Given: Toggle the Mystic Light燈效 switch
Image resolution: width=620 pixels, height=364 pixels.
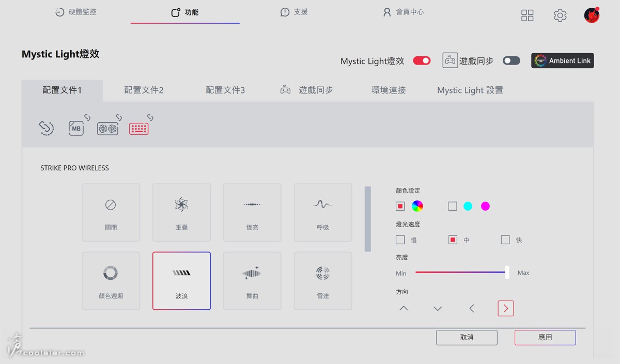Looking at the screenshot, I should coord(422,61).
